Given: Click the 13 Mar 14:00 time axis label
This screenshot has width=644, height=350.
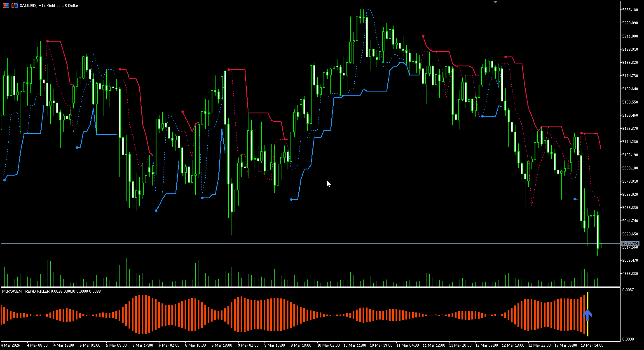Looking at the screenshot, I should 592,345.
